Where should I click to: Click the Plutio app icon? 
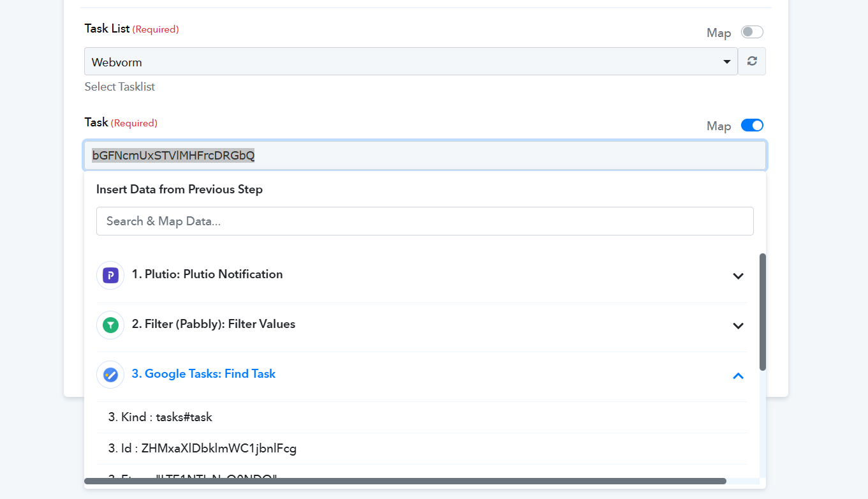(110, 276)
